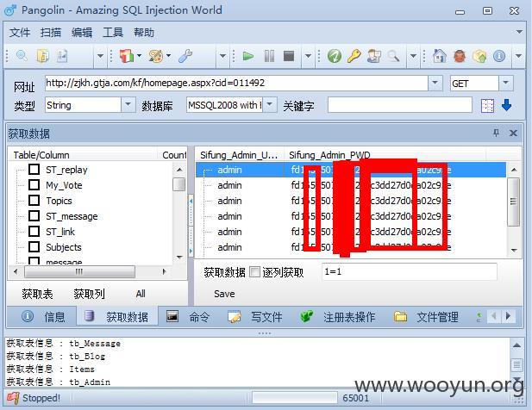The image size is (532, 410).
Task: Switch to the 文件管理 tab
Action: tap(426, 317)
